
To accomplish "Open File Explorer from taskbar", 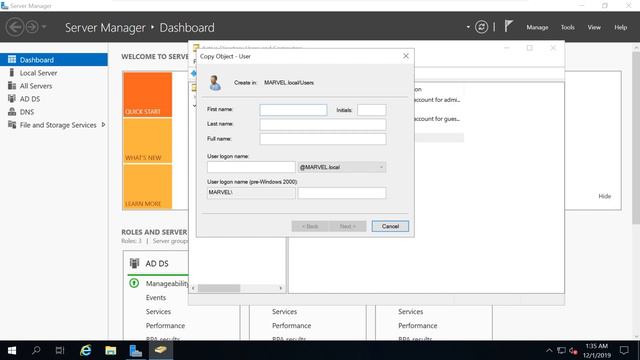I will coord(111,350).
